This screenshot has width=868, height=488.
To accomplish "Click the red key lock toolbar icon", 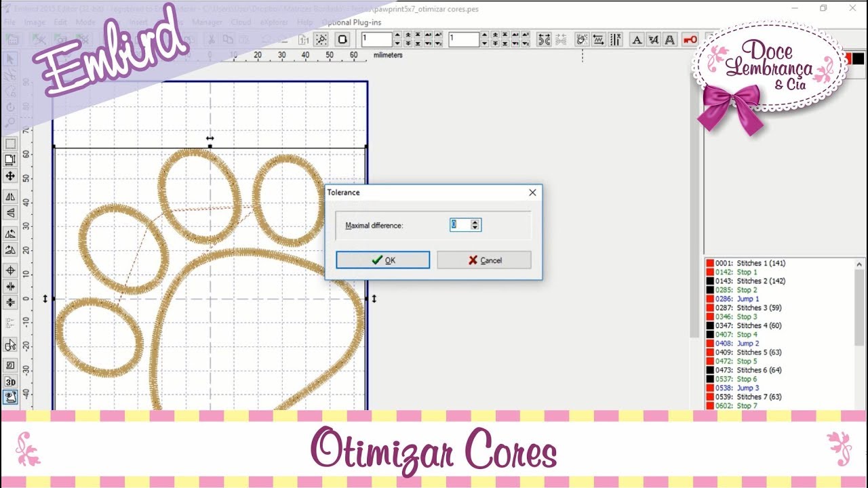I will 690,40.
